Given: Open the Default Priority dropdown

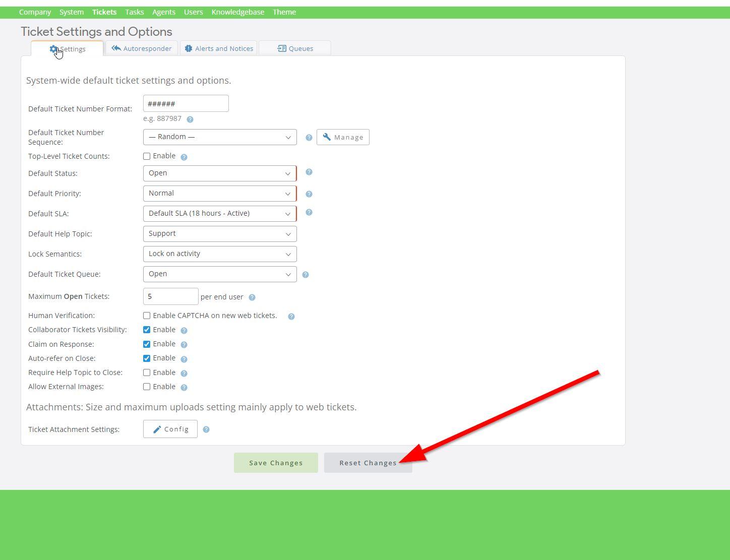Looking at the screenshot, I should pos(220,194).
